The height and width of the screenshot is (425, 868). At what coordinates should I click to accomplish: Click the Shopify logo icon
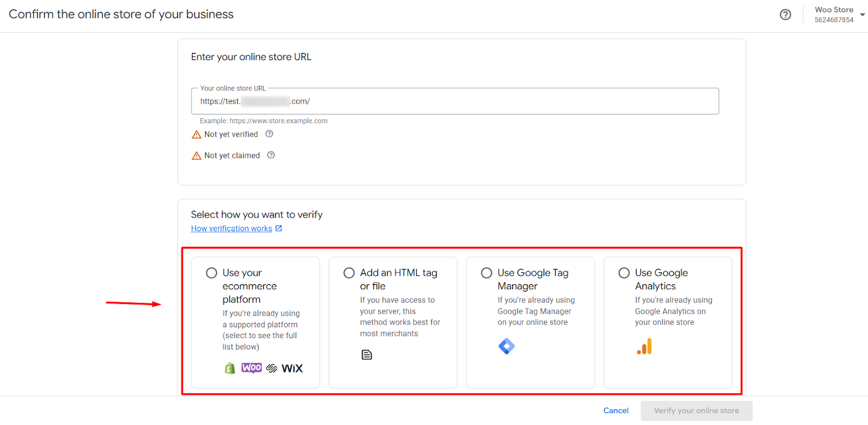pos(230,368)
